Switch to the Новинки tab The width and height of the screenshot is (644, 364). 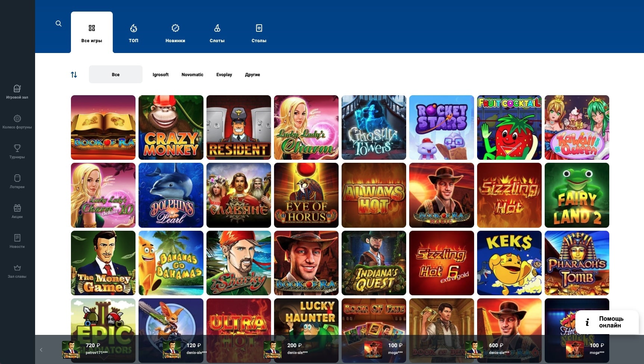pos(175,33)
